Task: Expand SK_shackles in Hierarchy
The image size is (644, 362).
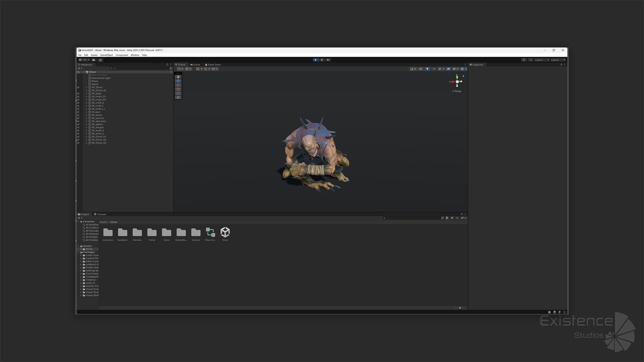Action: point(87,121)
